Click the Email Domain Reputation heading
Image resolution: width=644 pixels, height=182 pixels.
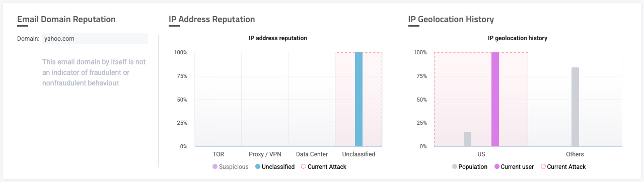(66, 19)
